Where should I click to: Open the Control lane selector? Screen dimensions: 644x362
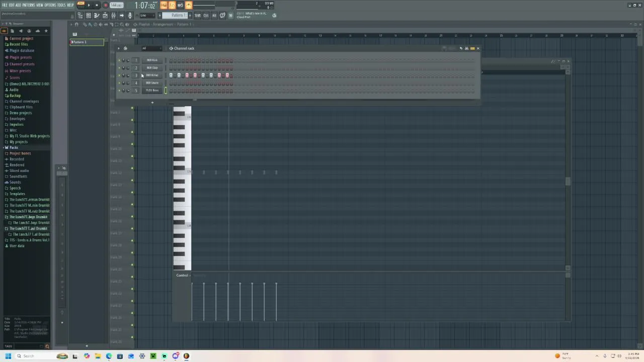click(182, 276)
